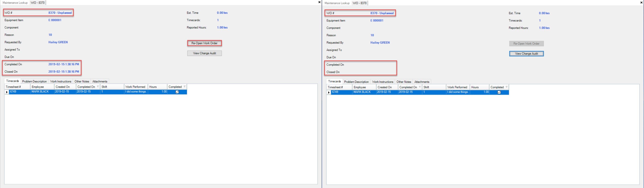644x188 pixels.
Task: Click Employee column header in right window
Action: tap(364, 87)
